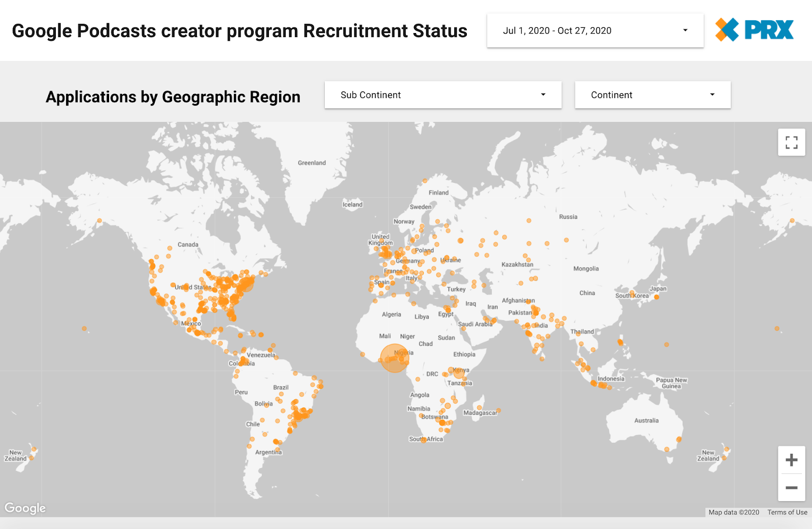Click the Mongolia label
812x529 pixels.
point(586,269)
